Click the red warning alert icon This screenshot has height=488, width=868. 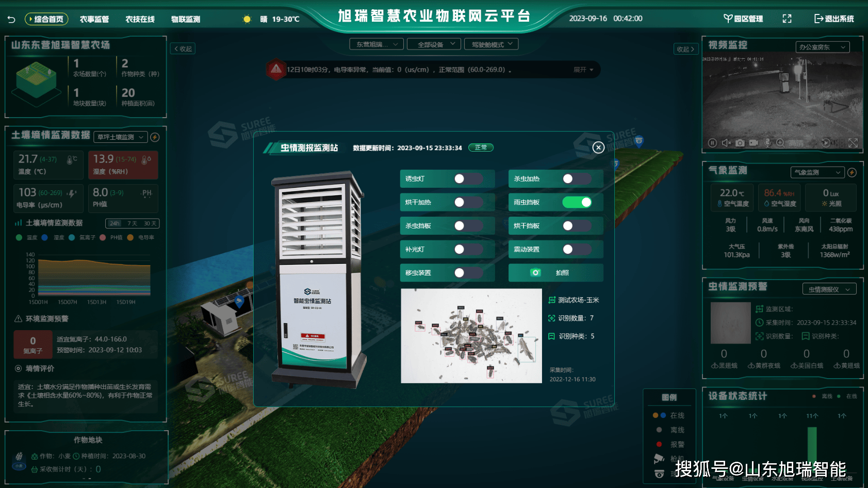click(276, 69)
